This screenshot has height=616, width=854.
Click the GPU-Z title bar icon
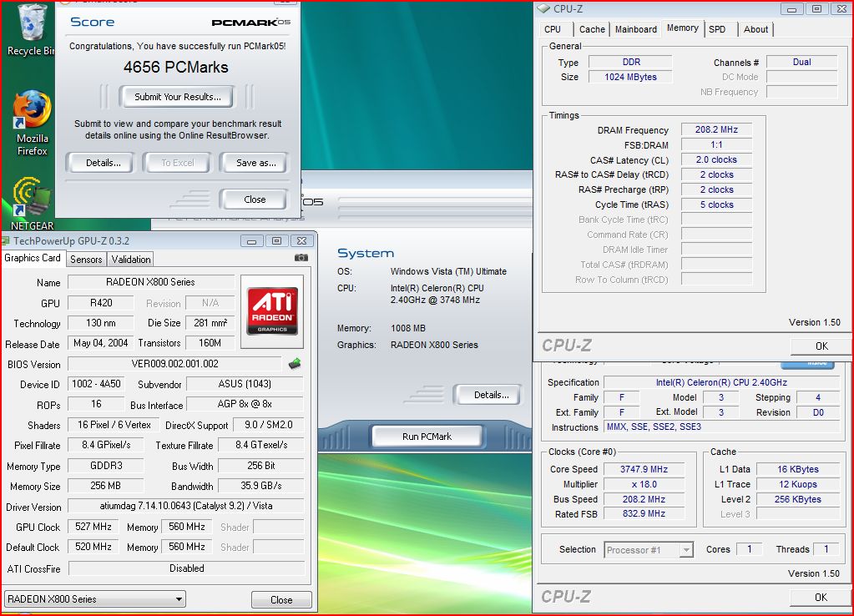point(6,240)
